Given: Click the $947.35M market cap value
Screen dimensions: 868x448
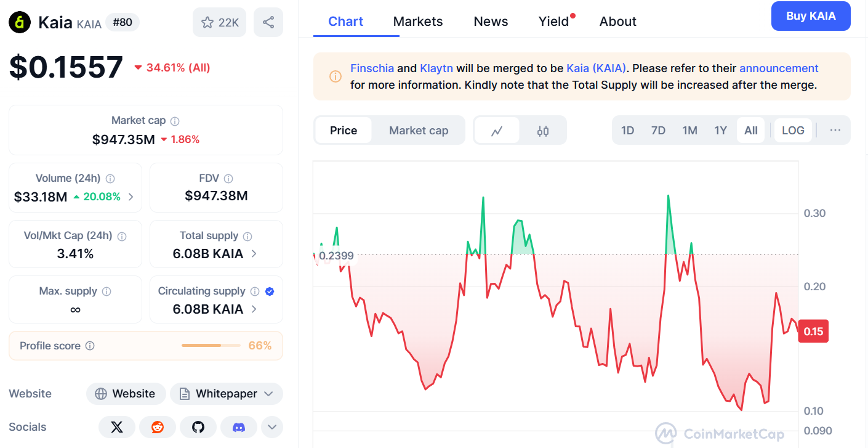Looking at the screenshot, I should click(x=124, y=140).
